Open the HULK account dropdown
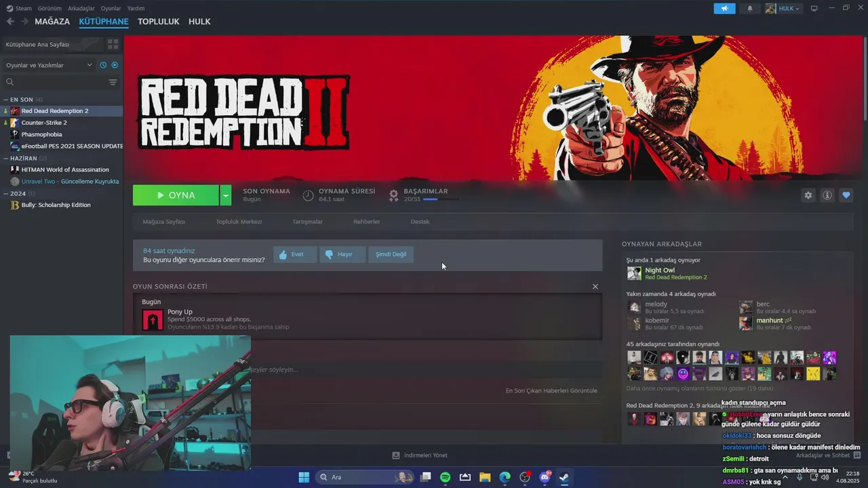The height and width of the screenshot is (488, 868). tap(784, 8)
